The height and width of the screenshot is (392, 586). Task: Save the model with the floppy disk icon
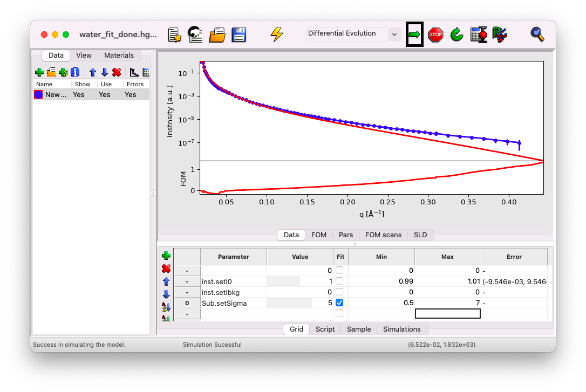239,35
